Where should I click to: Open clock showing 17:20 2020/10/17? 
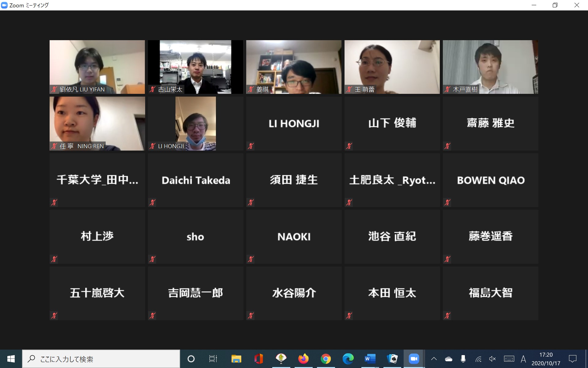tap(546, 359)
